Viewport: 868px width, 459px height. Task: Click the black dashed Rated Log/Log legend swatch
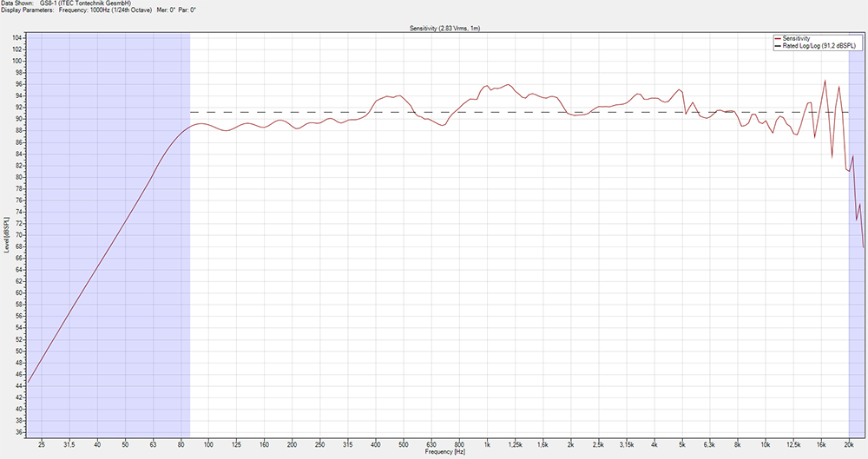[x=777, y=46]
